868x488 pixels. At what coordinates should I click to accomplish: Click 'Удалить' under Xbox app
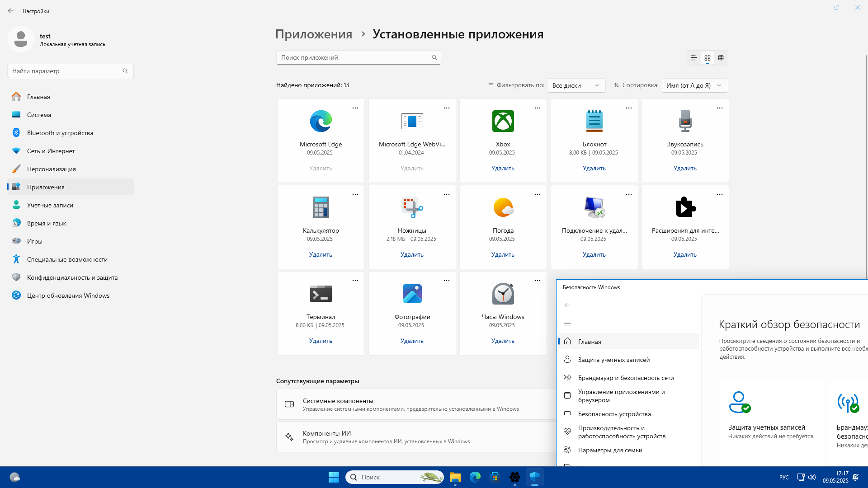tap(503, 168)
